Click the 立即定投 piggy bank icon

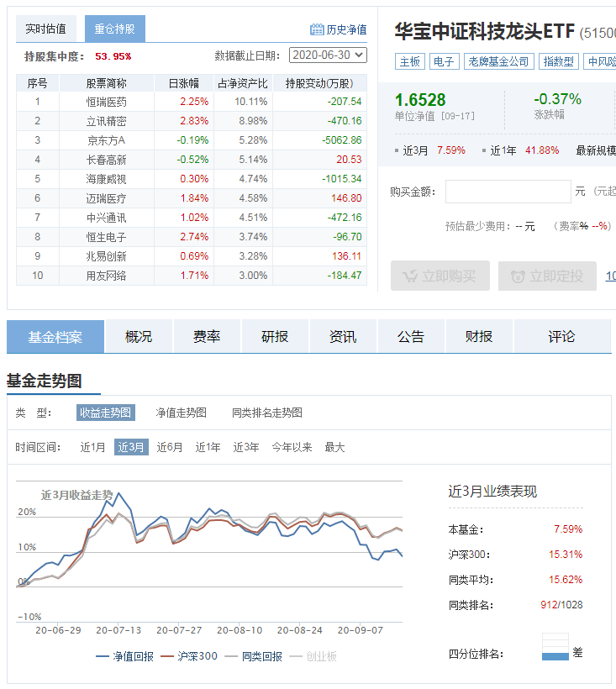518,276
